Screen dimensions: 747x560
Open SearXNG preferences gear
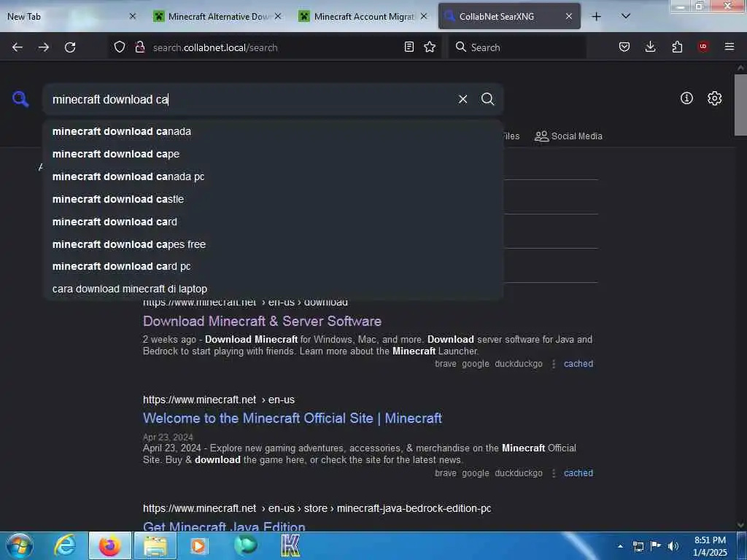click(x=714, y=98)
